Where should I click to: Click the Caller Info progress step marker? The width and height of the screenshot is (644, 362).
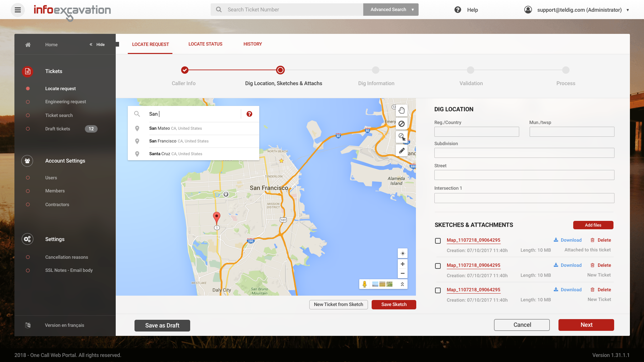pos(184,70)
